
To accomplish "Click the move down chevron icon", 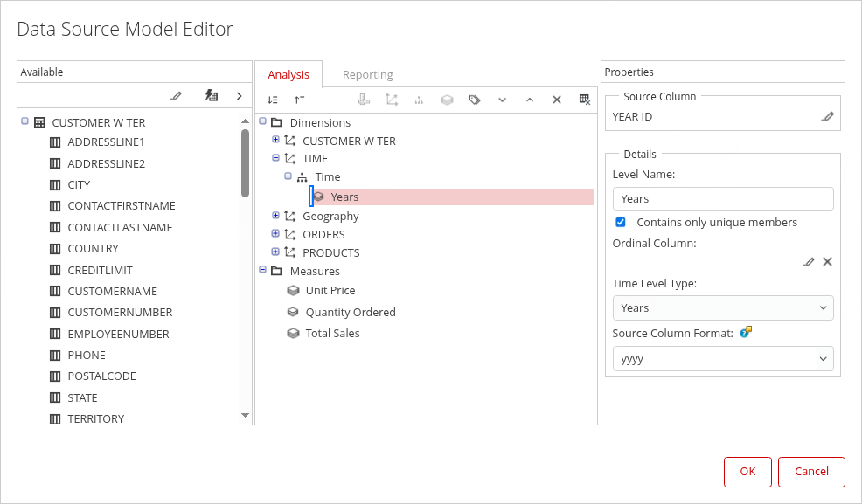I will (x=502, y=100).
